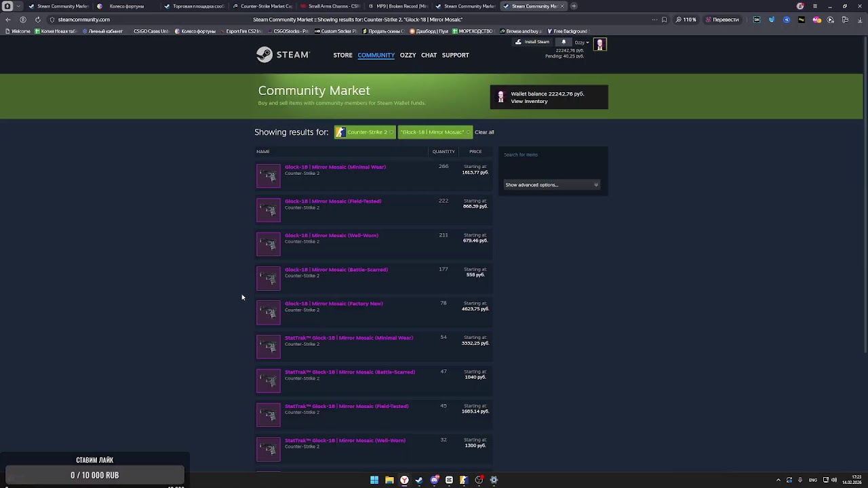Click the profile avatar in the Steam header
Screen dimensions: 868x488
tap(600, 45)
